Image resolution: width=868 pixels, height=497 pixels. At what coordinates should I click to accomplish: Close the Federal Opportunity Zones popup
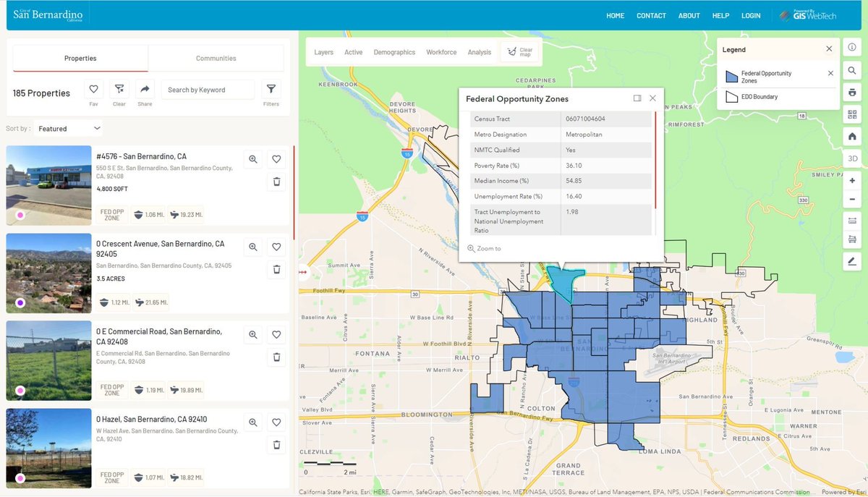point(652,98)
